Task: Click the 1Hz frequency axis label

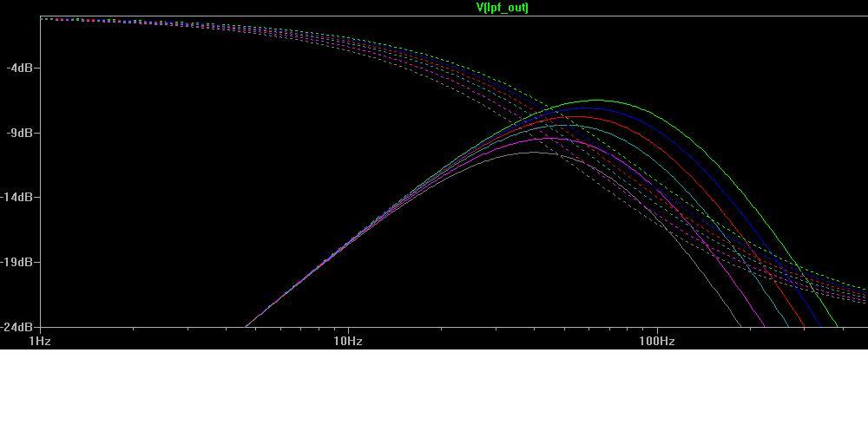Action: click(x=40, y=341)
